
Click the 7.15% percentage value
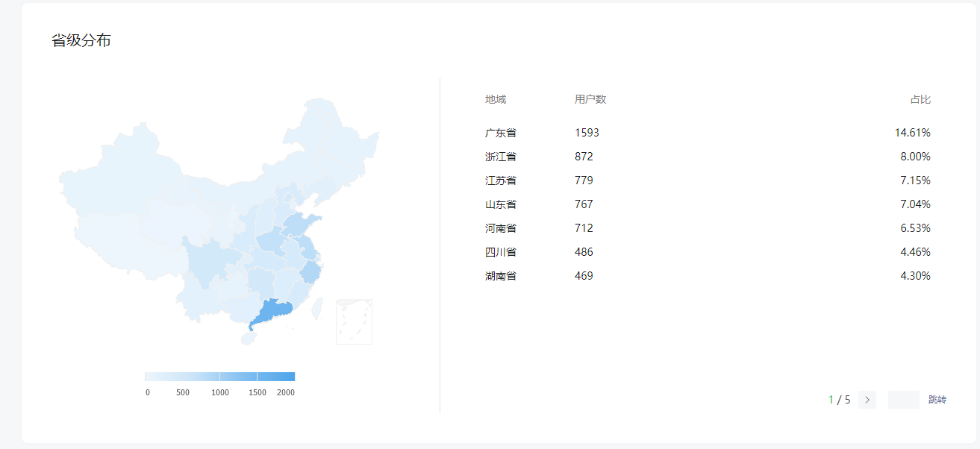click(916, 180)
